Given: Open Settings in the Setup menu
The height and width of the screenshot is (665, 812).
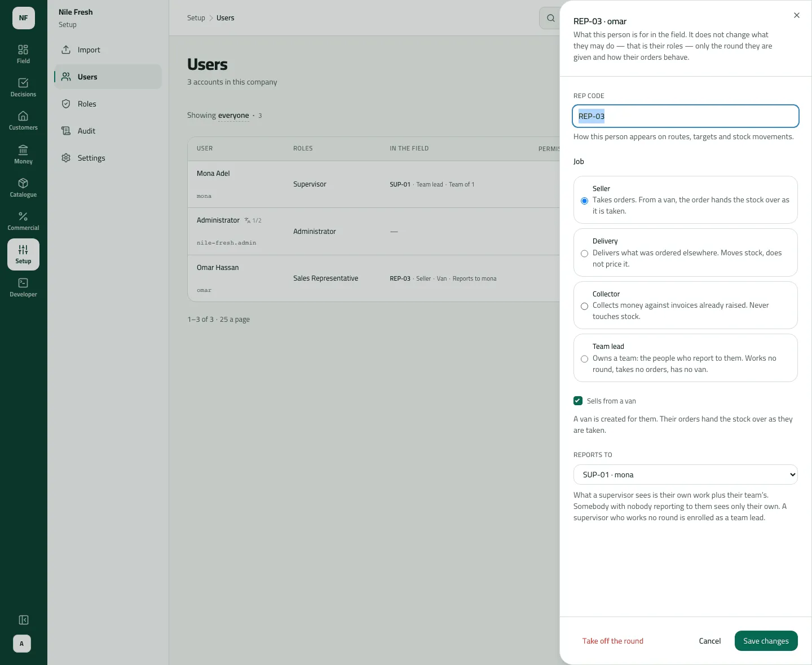Looking at the screenshot, I should click(108, 158).
